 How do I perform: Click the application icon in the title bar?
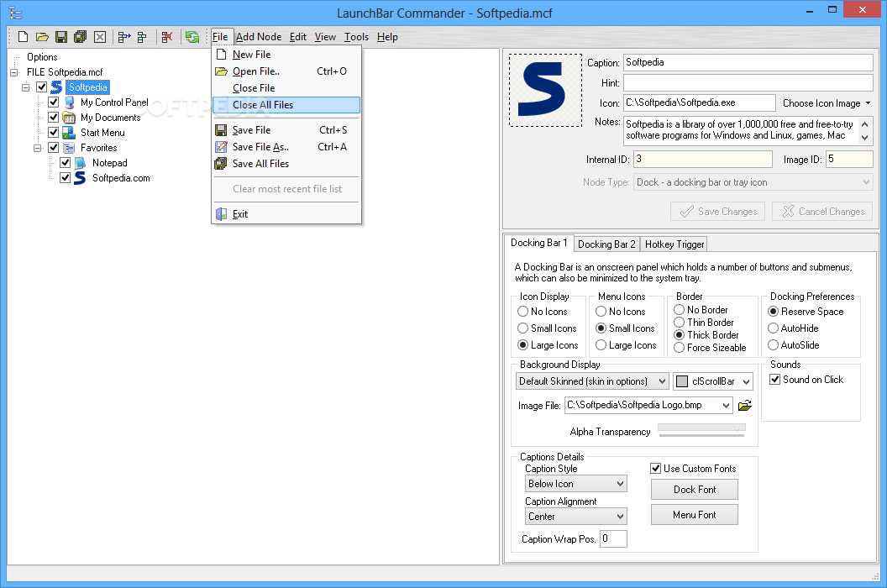(15, 12)
